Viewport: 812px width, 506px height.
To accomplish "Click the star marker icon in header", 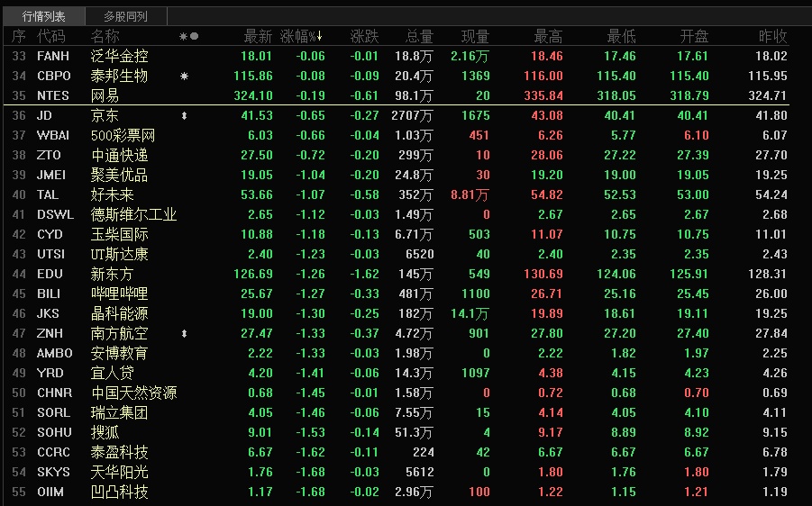I will pos(183,36).
